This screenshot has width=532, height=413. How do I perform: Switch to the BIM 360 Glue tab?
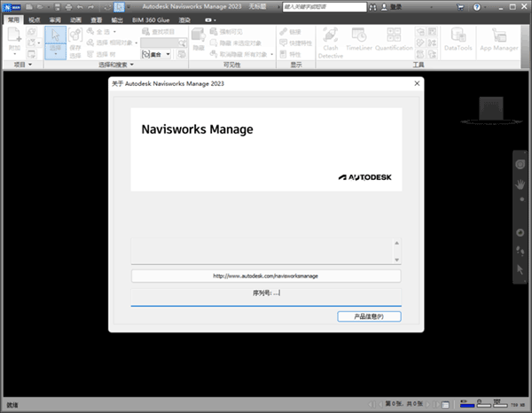pyautogui.click(x=151, y=20)
